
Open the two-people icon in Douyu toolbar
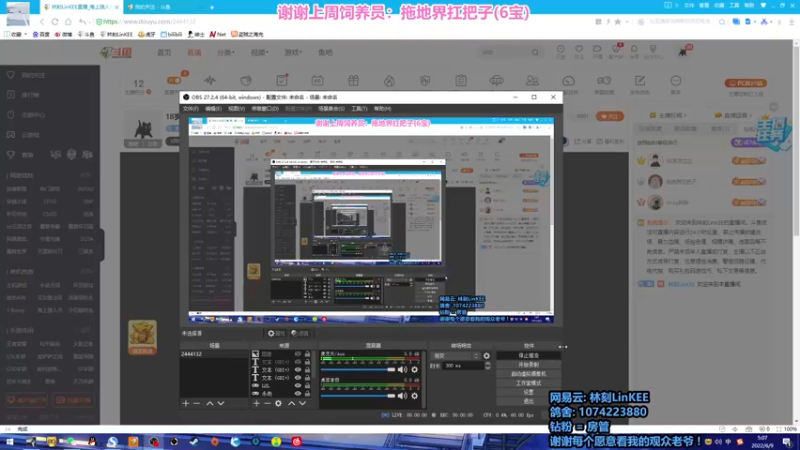[532, 81]
